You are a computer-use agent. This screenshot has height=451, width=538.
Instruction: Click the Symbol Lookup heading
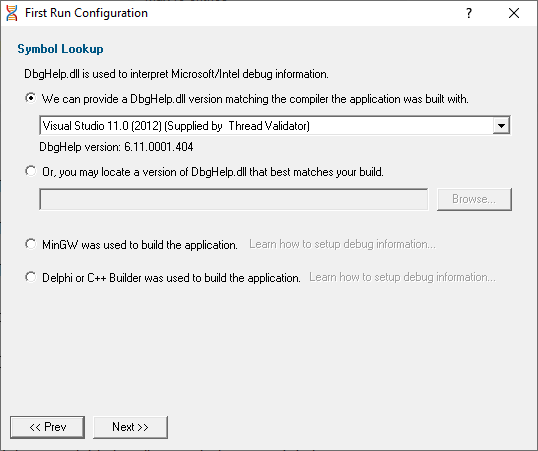[60, 49]
